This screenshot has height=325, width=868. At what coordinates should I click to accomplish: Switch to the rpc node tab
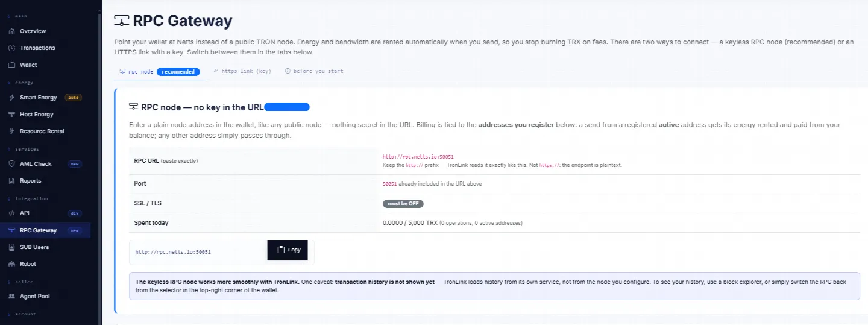coord(160,71)
